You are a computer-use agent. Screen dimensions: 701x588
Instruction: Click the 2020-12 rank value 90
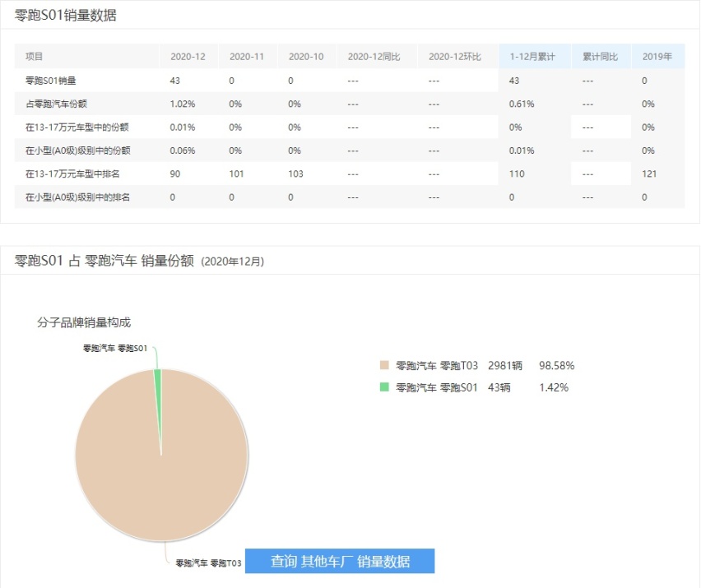click(174, 174)
